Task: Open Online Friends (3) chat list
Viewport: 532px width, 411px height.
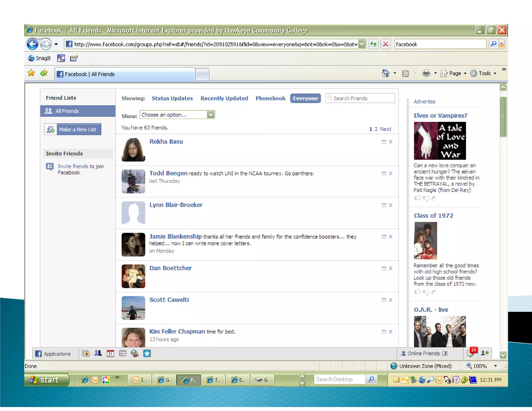Action: (x=424, y=353)
